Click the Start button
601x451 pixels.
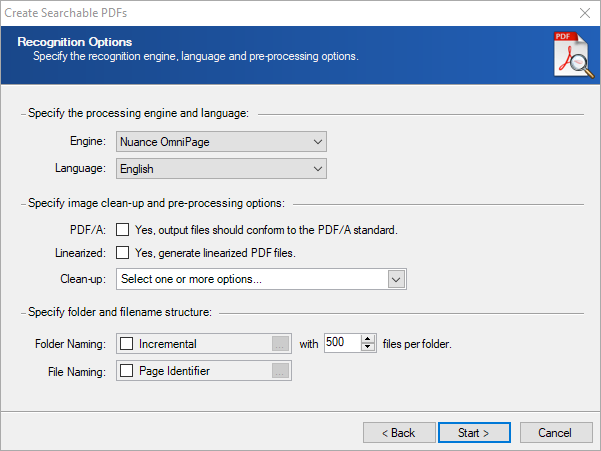click(x=474, y=433)
